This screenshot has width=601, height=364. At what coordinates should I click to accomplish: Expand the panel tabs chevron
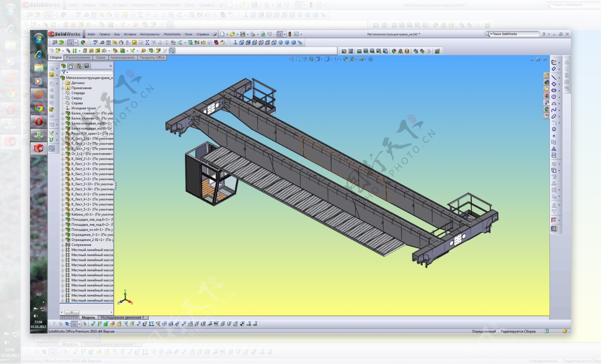[111, 66]
